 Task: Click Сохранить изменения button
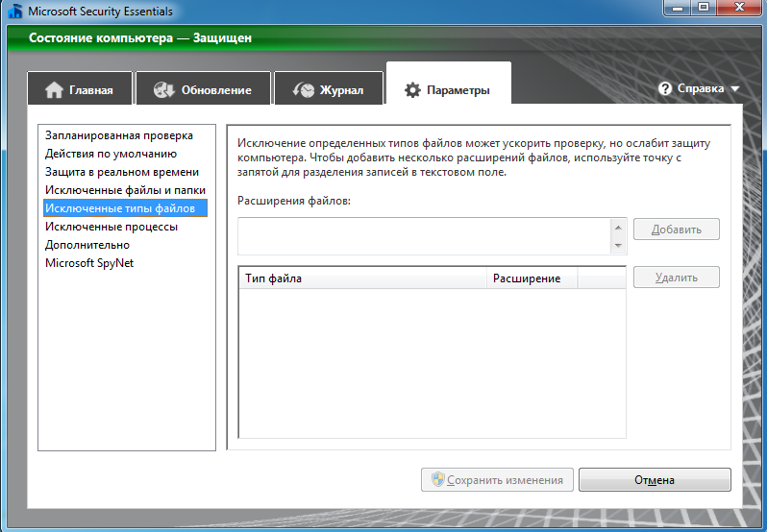pyautogui.click(x=497, y=480)
